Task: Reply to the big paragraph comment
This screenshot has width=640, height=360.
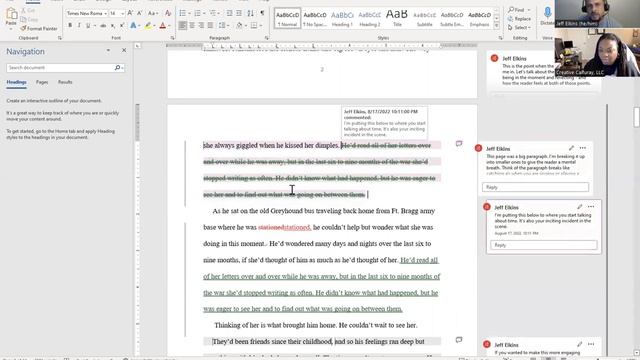Action: click(x=536, y=187)
